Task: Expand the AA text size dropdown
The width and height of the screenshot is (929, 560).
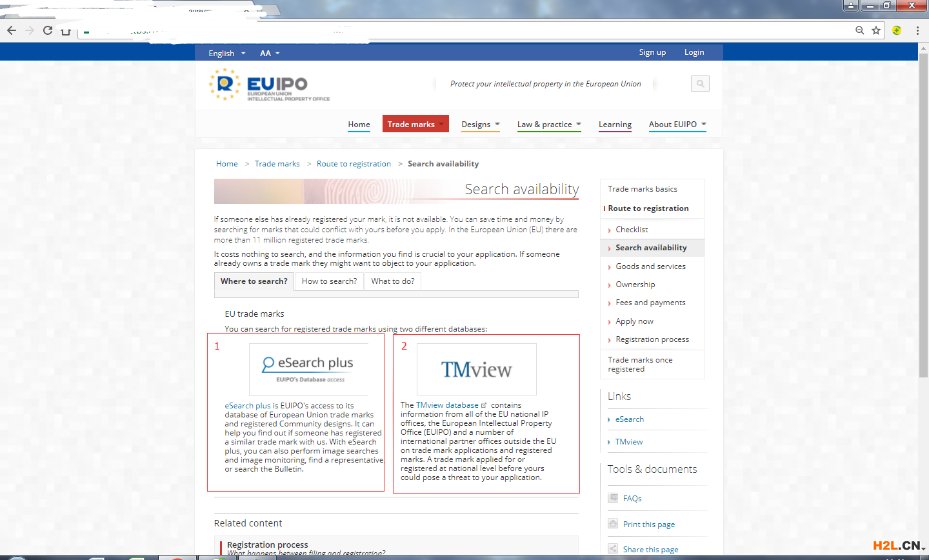Action: (x=269, y=54)
